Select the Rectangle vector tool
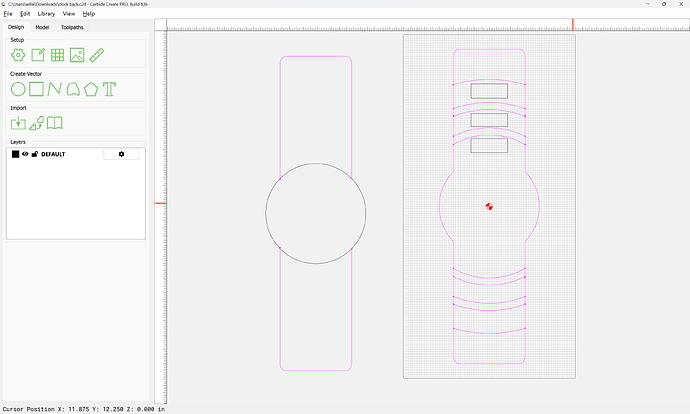Screen dimensions: 690x414 tap(36, 89)
